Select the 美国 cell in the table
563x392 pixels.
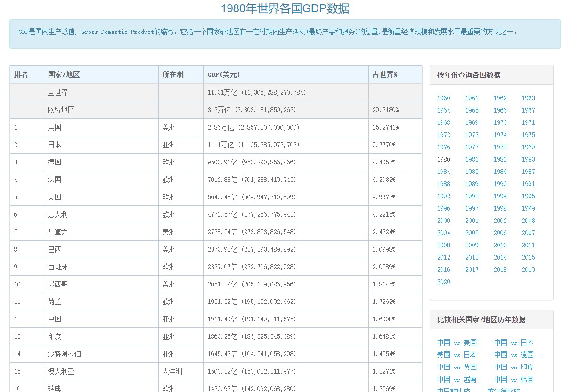pos(55,127)
